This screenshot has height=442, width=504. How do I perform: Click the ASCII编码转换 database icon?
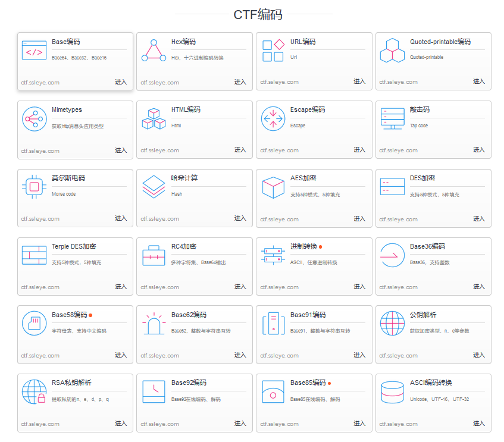392,392
